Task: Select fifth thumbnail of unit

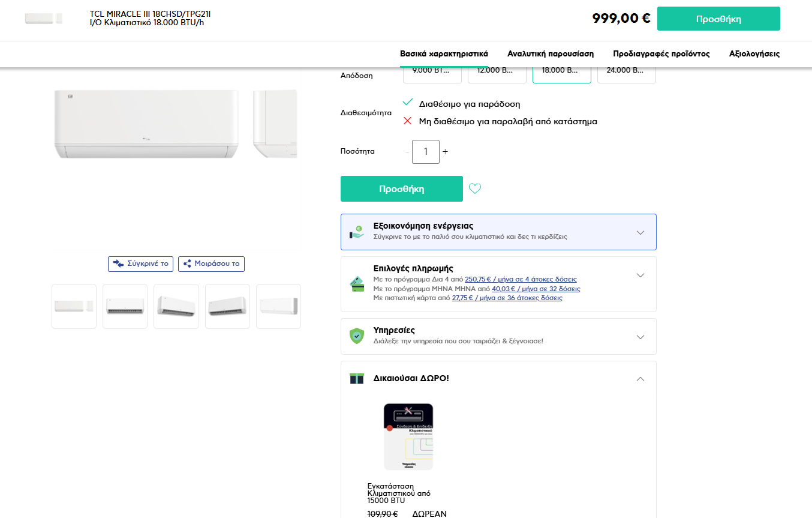Action: (x=278, y=306)
